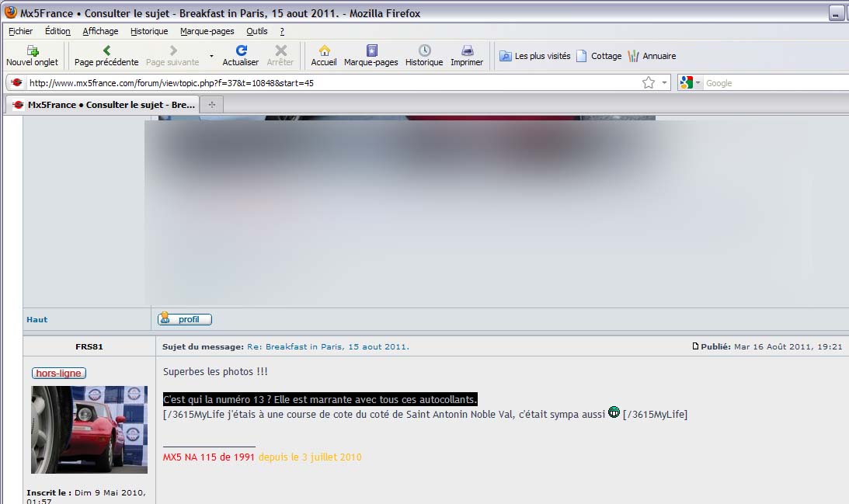Viewport: 849px width, 504px height.
Task: Click the highlighted sentence about numéro 13
Action: click(320, 399)
